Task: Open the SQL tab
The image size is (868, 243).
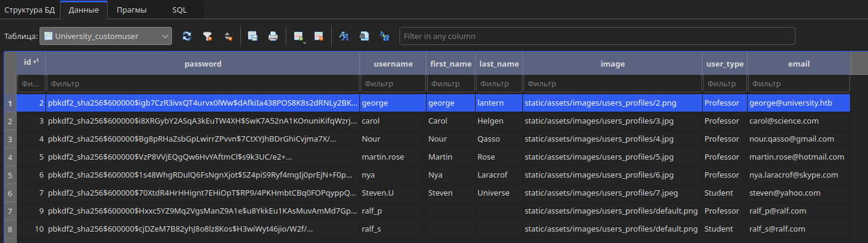Action: click(179, 10)
